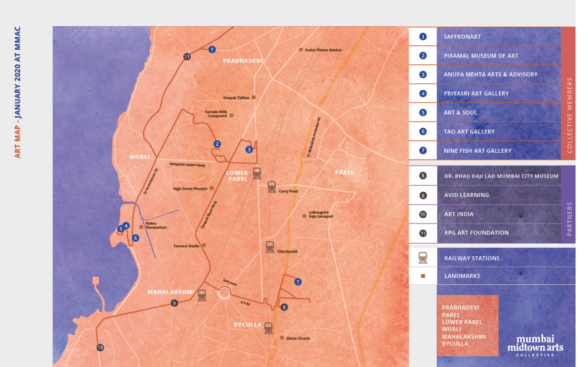Click the RPG Art Foundation marker 11
Screen dimensions: 588x367
coord(187,56)
